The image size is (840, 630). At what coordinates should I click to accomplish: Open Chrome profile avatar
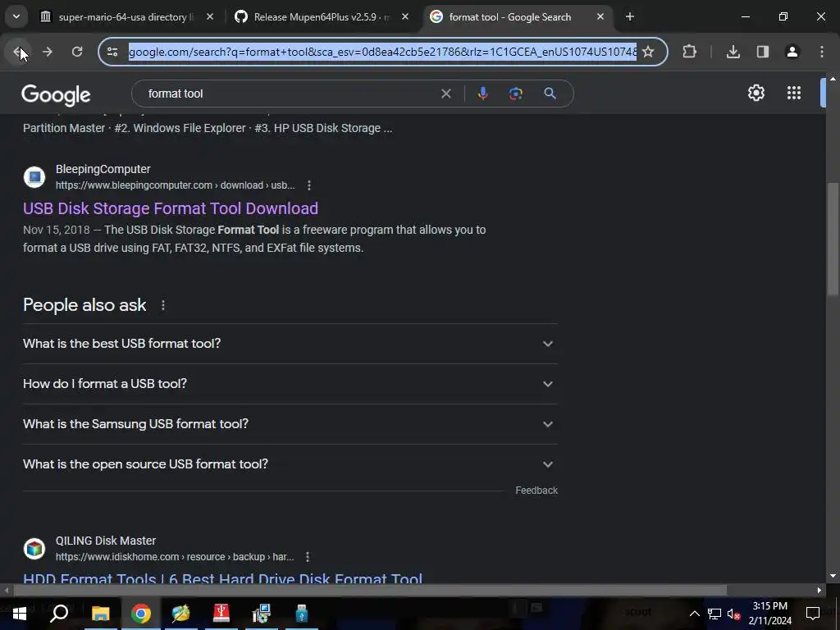click(792, 52)
